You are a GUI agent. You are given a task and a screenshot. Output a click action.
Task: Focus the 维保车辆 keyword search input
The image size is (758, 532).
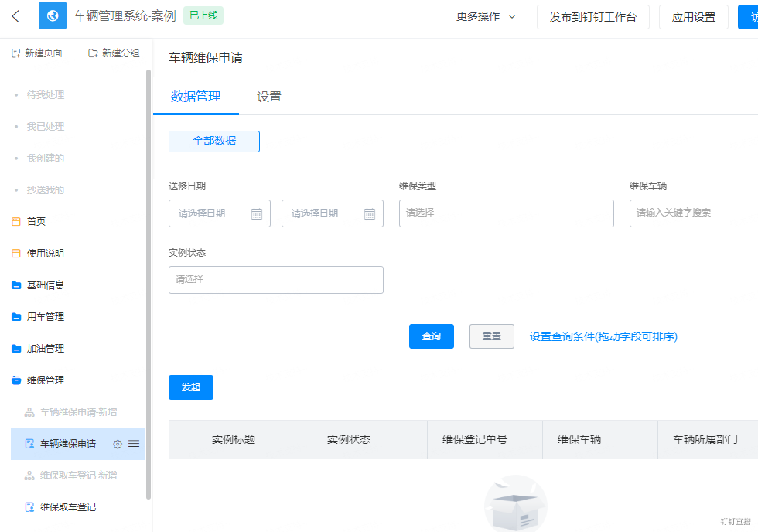pos(694,213)
